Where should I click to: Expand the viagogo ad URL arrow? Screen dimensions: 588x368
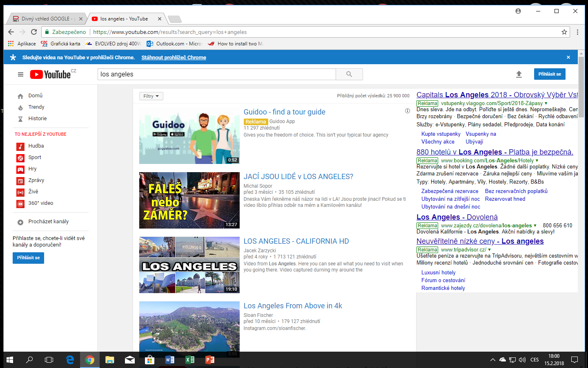(546, 103)
